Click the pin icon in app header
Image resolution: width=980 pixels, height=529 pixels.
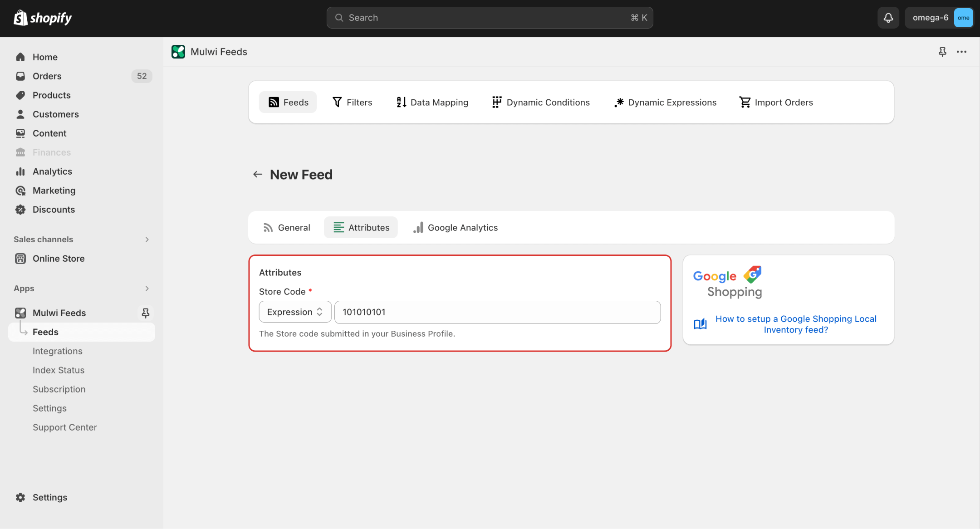(x=942, y=52)
